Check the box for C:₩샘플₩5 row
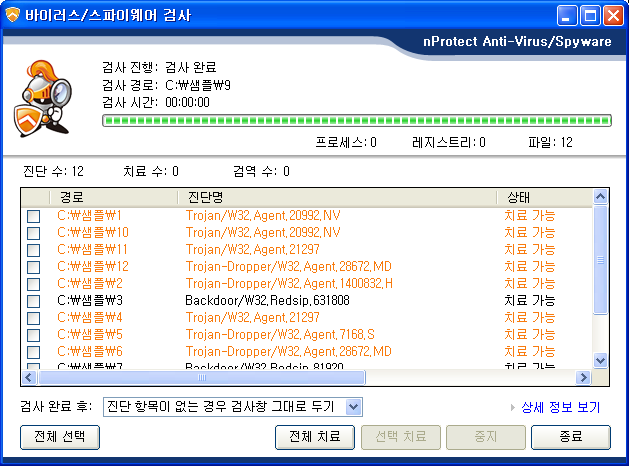This screenshot has height=466, width=629. click(x=33, y=335)
